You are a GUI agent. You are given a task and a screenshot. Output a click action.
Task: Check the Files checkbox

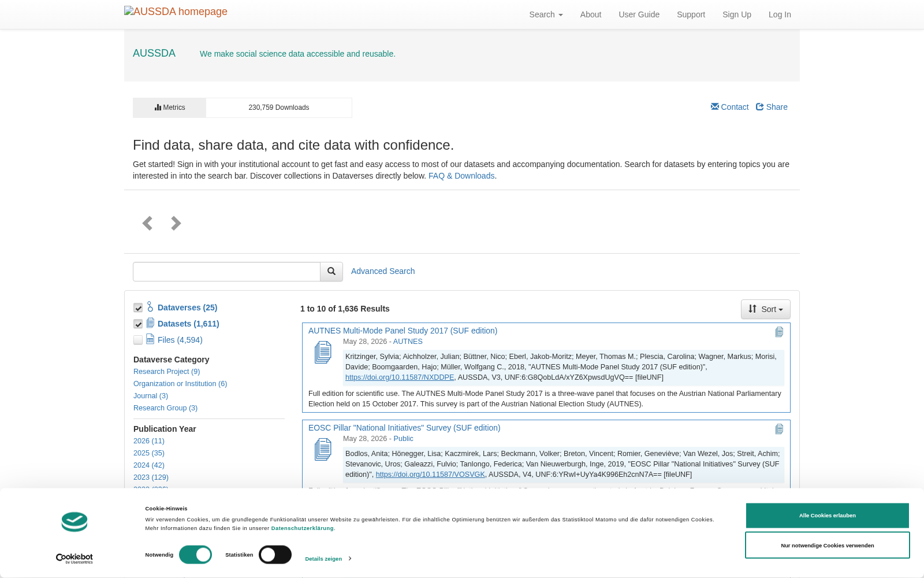pyautogui.click(x=138, y=340)
